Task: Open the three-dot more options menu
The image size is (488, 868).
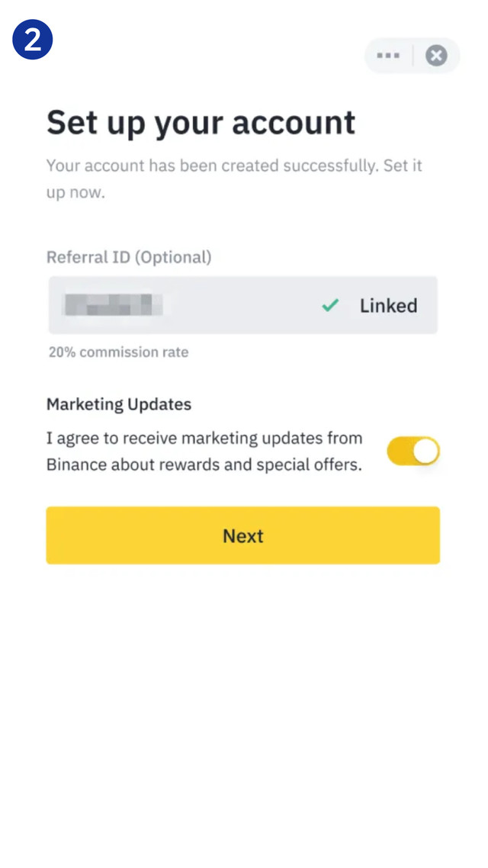Action: click(388, 56)
